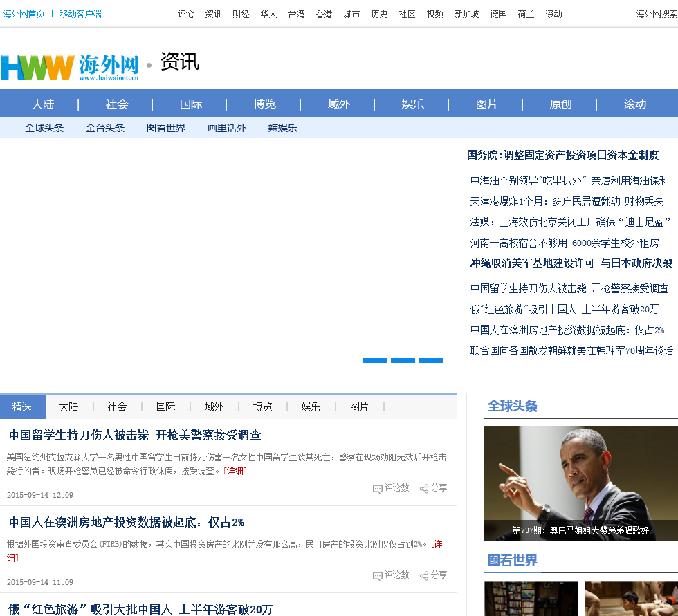Image resolution: width=678 pixels, height=616 pixels.
Task: Click 分享 share icon for 留学生 article
Action: pyautogui.click(x=433, y=488)
